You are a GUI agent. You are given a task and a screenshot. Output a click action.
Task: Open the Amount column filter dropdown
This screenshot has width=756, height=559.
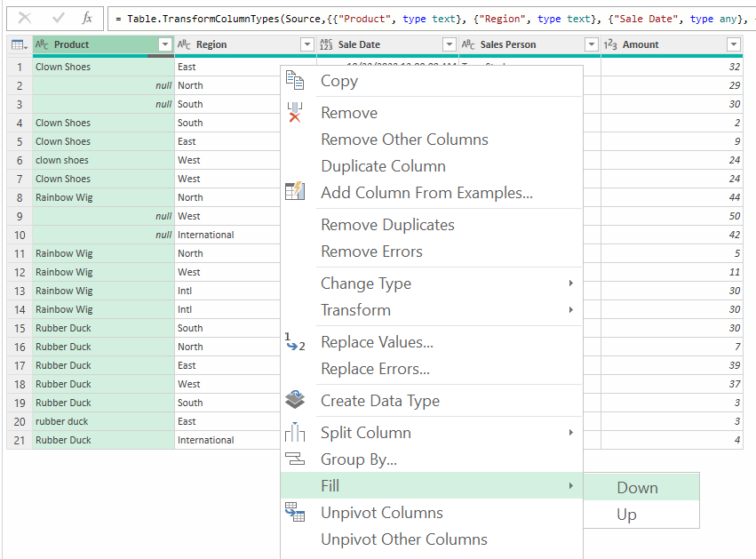click(733, 44)
